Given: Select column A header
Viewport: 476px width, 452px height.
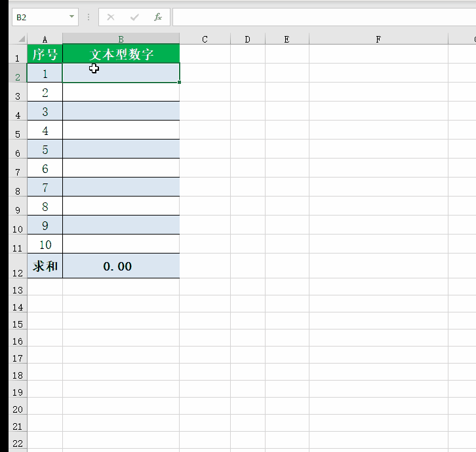Looking at the screenshot, I should tap(45, 39).
